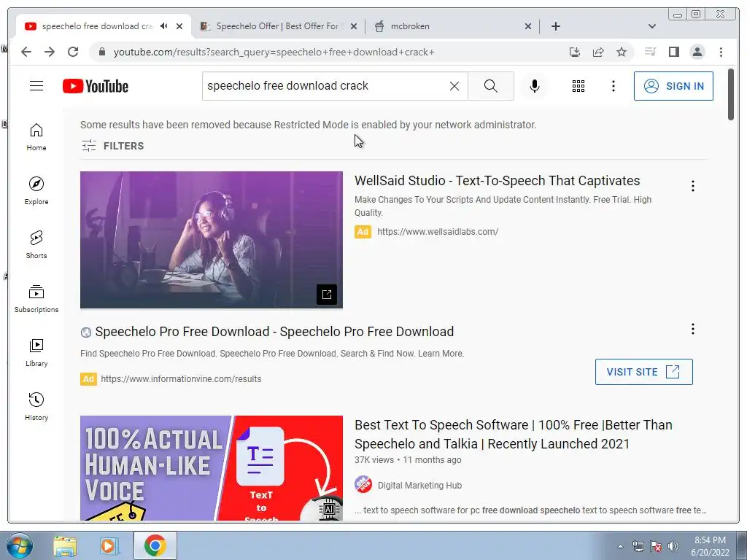The height and width of the screenshot is (560, 747).
Task: Open the Action Center flag icon
Action: click(x=656, y=546)
